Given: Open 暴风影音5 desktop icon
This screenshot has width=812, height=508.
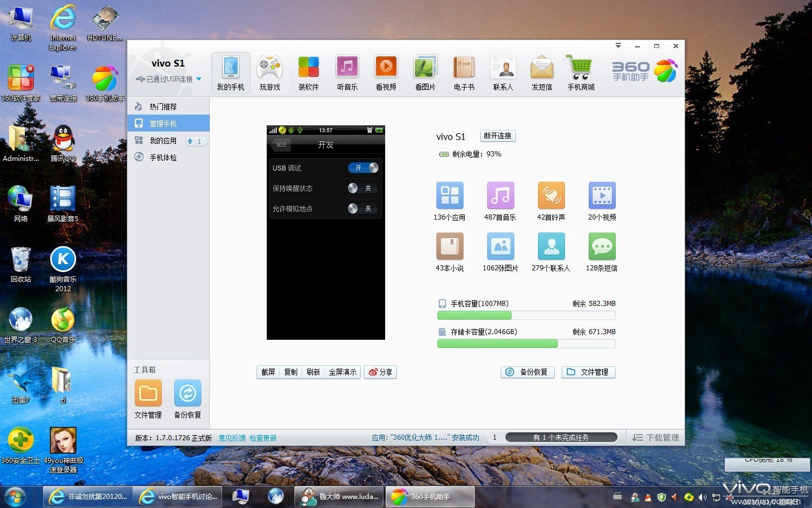Looking at the screenshot, I should [63, 204].
